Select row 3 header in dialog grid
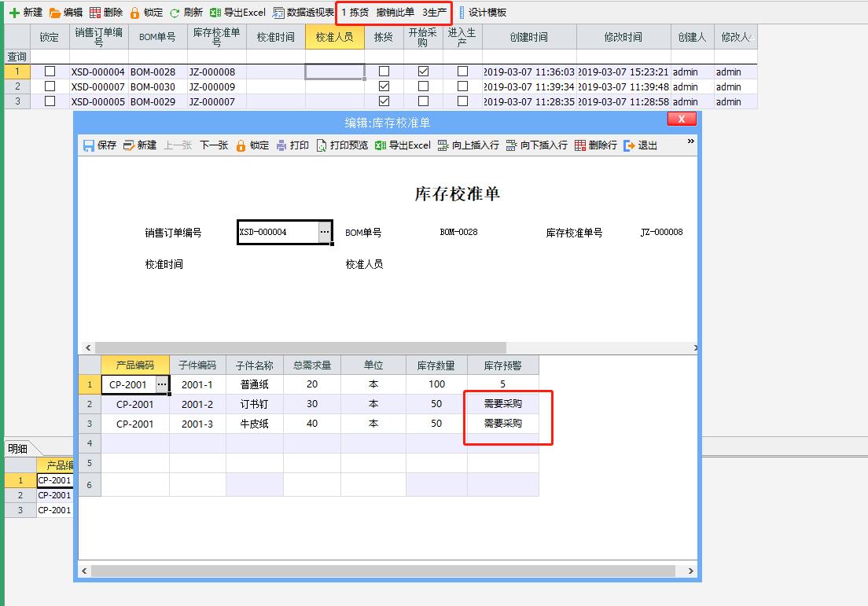Screen dimensions: 868x606 point(90,424)
